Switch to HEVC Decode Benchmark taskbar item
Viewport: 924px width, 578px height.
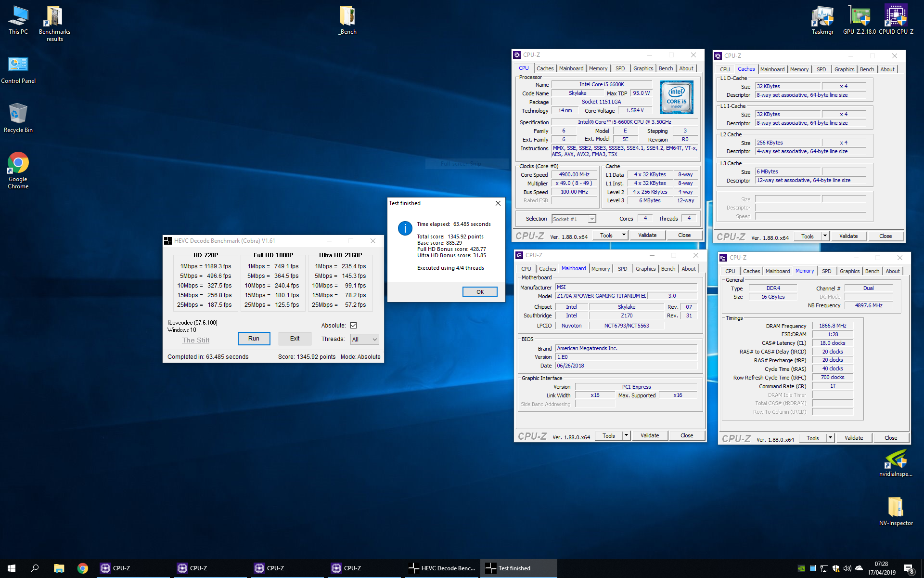coord(442,568)
